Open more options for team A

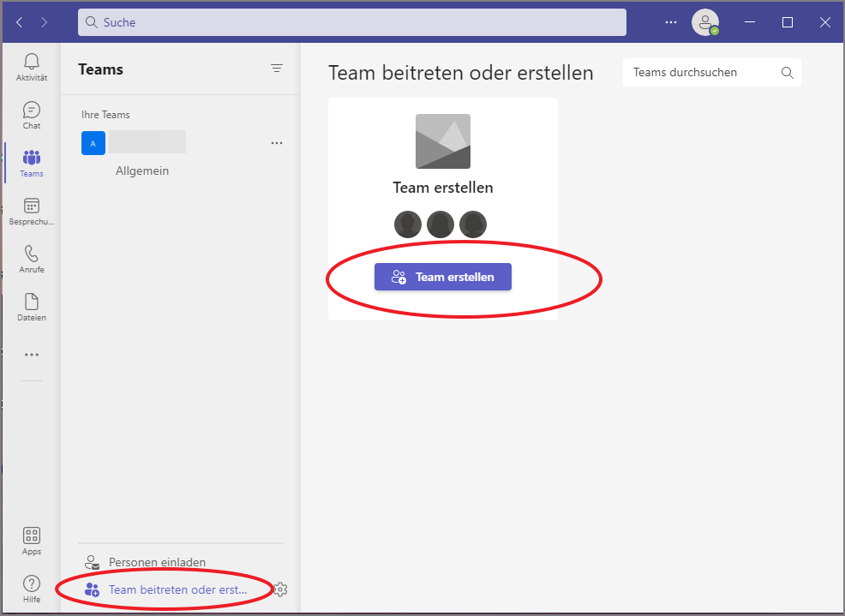pos(277,143)
